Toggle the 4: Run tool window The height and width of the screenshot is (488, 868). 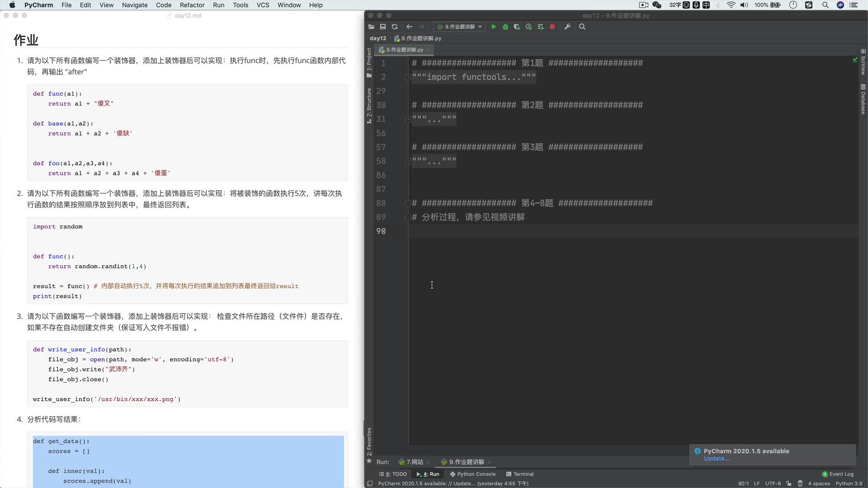pyautogui.click(x=428, y=474)
